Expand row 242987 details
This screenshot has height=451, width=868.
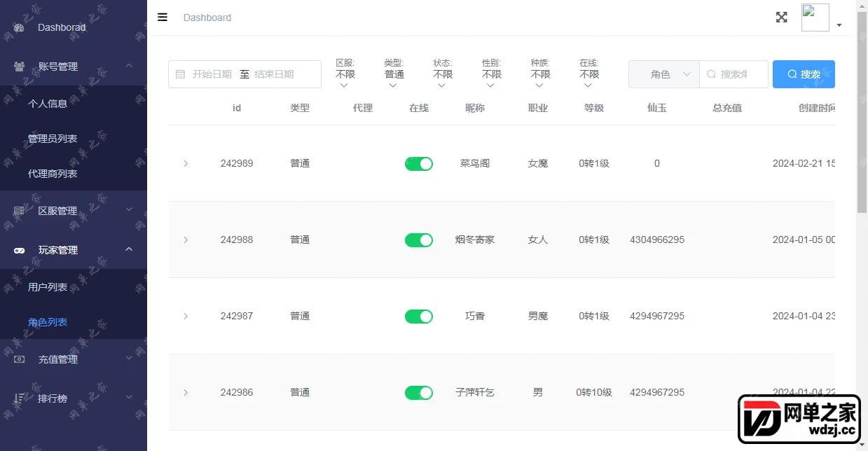point(186,316)
